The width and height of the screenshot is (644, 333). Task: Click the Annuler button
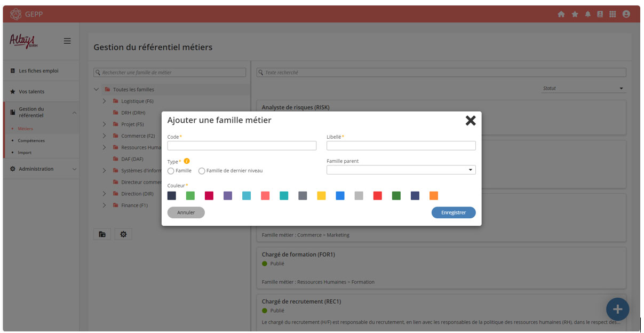(x=186, y=212)
